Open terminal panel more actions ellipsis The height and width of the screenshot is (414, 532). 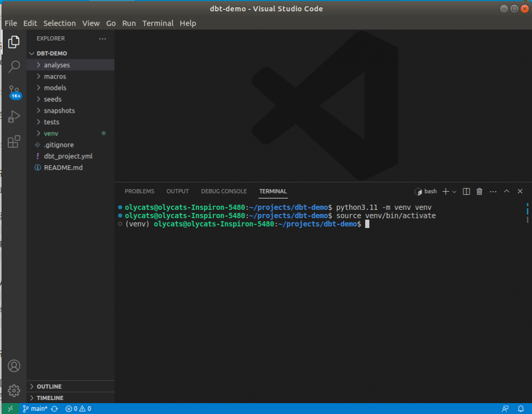pyautogui.click(x=493, y=192)
